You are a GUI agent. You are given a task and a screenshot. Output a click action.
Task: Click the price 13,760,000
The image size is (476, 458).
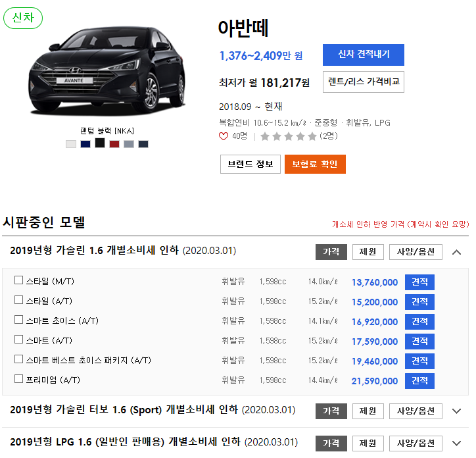375,282
